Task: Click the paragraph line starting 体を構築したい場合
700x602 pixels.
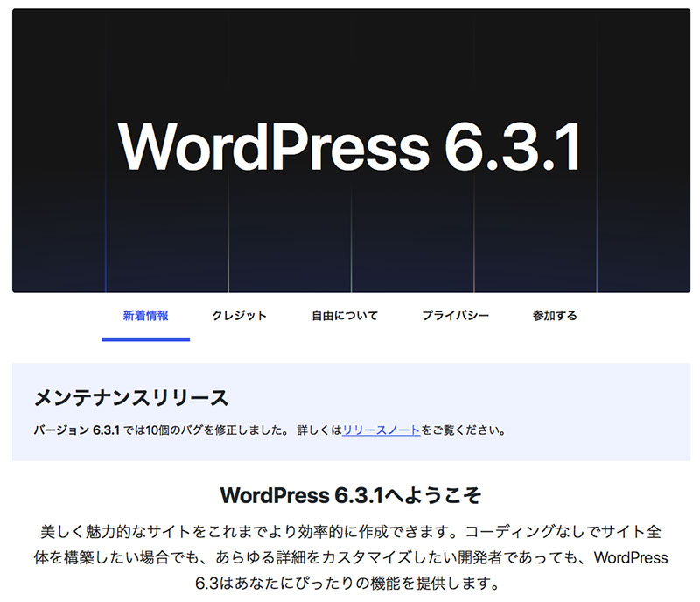Action: [x=351, y=557]
